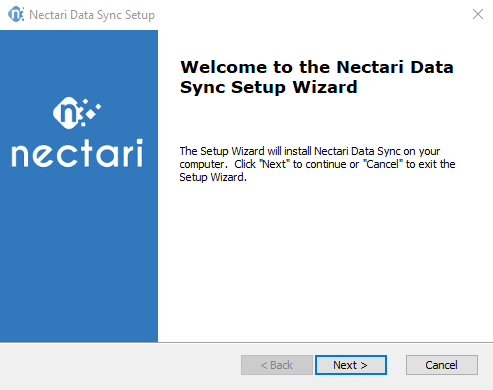This screenshot has width=493, height=390.
Task: Click the quoted word "Next" in the description
Action: [x=274, y=164]
